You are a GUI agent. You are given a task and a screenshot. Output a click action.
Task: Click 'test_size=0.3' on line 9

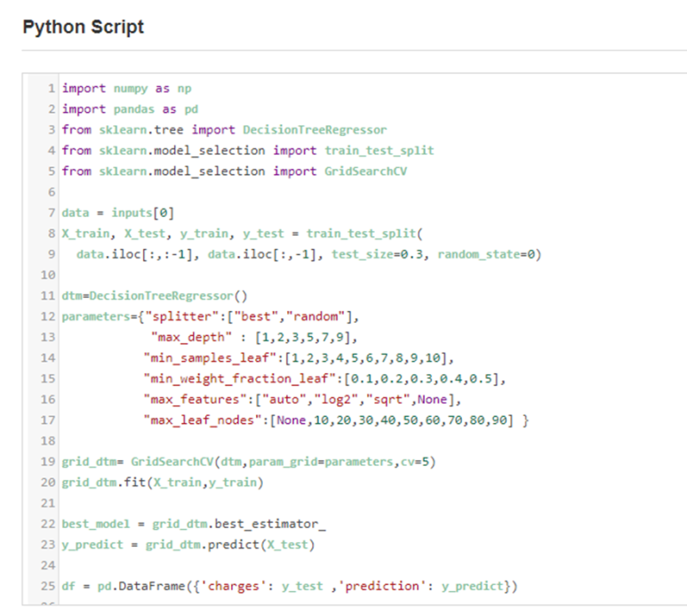(x=378, y=254)
